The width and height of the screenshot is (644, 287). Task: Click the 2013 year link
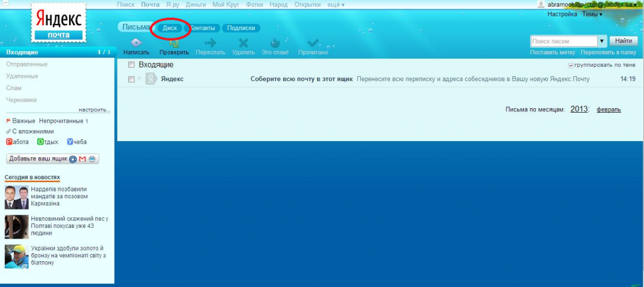pos(579,109)
